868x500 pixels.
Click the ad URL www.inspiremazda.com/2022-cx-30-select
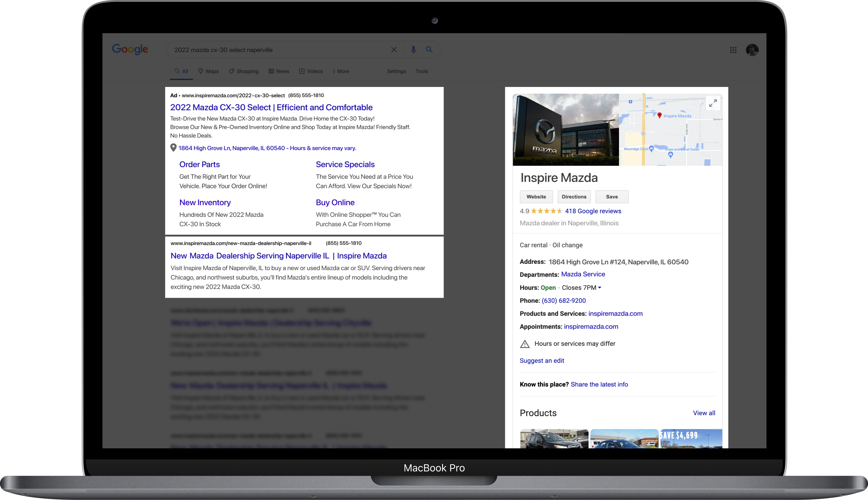tap(233, 95)
